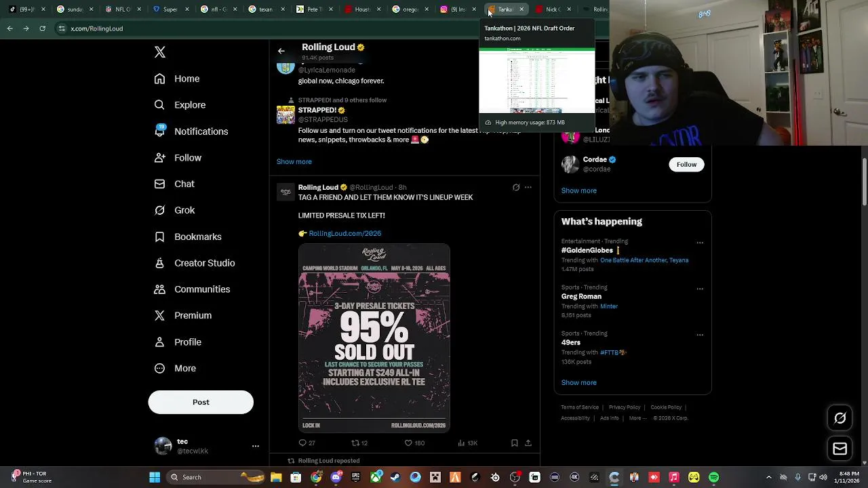
Task: Open the tweet's three-dot more menu
Action: (528, 187)
